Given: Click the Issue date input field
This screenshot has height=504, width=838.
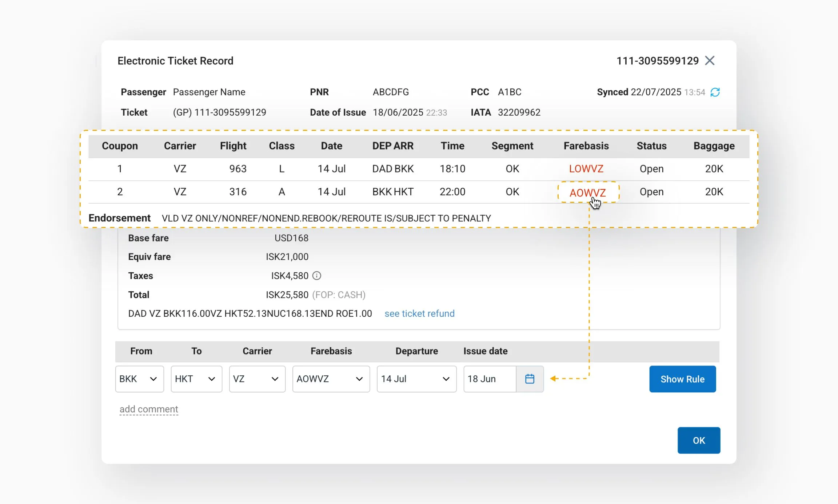Looking at the screenshot, I should (489, 379).
